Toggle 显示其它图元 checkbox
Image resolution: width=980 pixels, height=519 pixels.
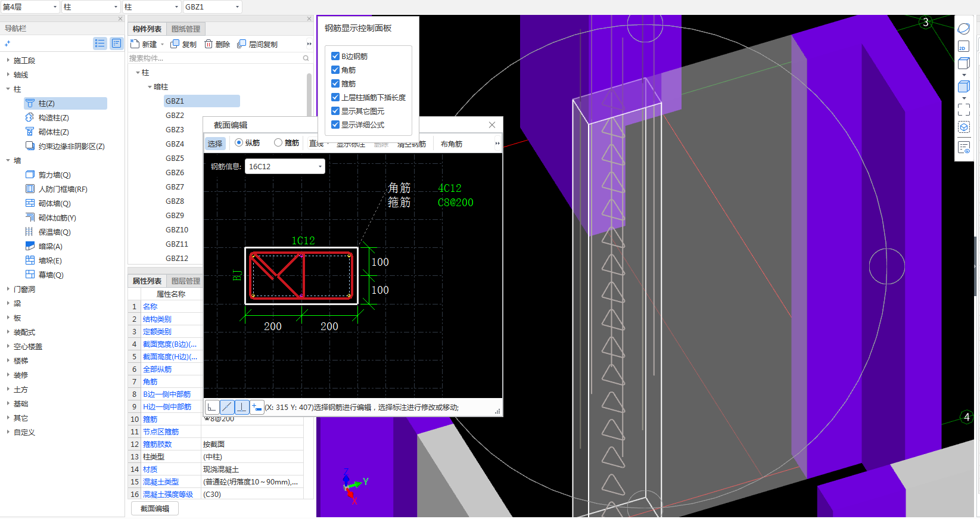coord(335,111)
